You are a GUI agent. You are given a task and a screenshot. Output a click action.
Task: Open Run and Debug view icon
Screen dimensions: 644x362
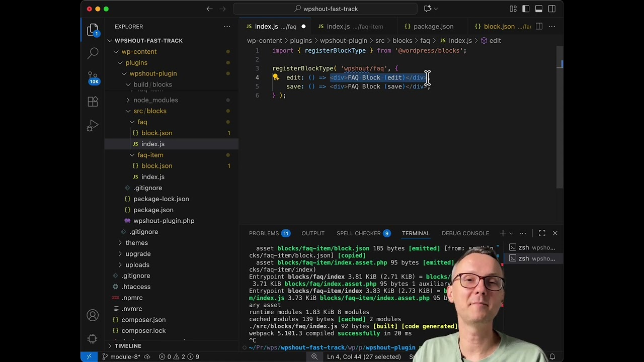tap(93, 125)
